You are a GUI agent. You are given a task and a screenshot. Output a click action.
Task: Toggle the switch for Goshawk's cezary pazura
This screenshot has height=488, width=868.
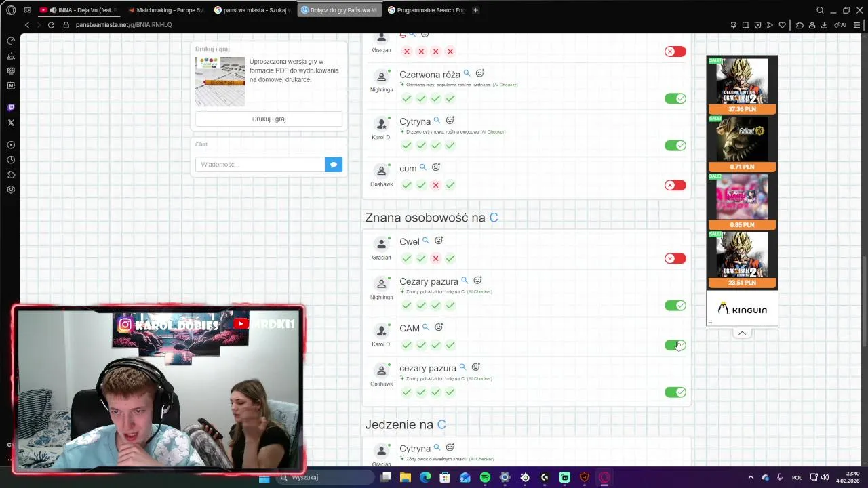point(675,392)
